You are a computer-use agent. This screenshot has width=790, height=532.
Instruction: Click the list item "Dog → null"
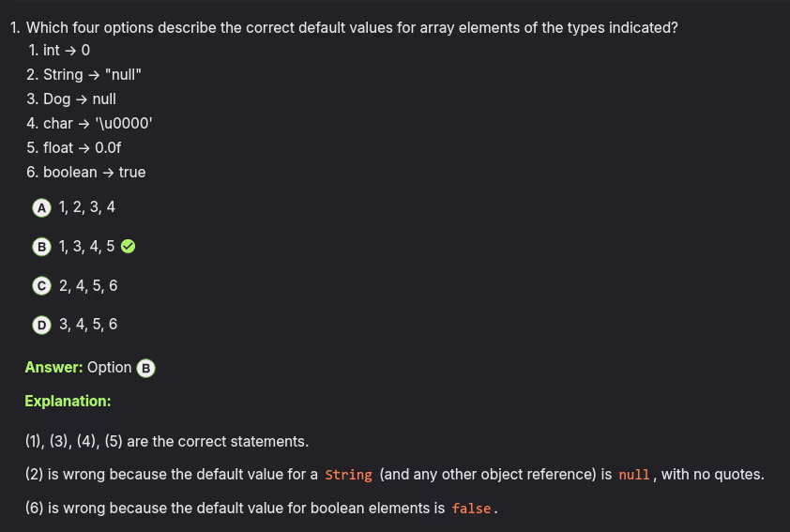[x=79, y=99]
